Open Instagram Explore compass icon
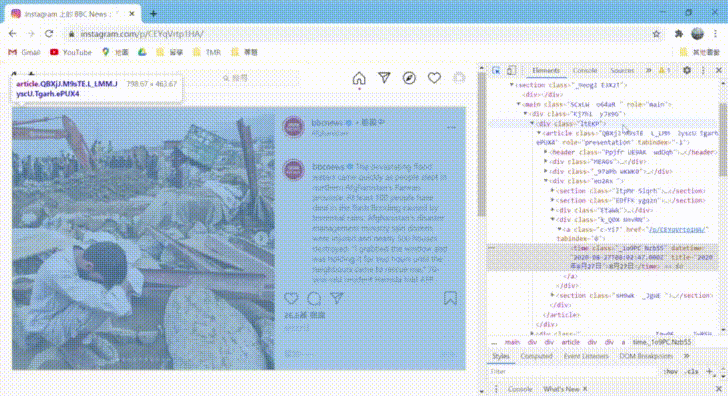The height and width of the screenshot is (396, 728). tap(409, 78)
